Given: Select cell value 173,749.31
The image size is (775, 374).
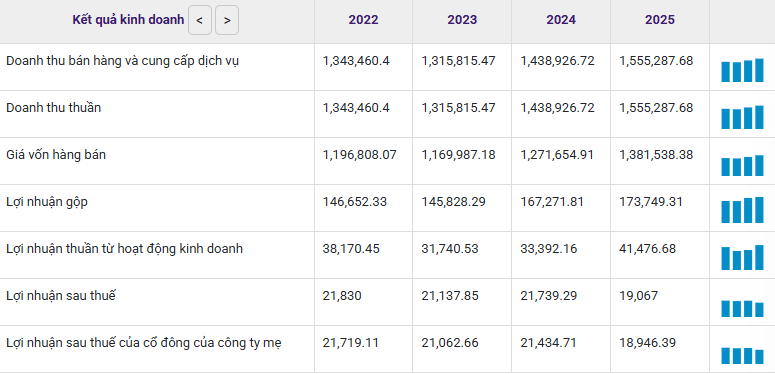Looking at the screenshot, I should [x=650, y=202].
